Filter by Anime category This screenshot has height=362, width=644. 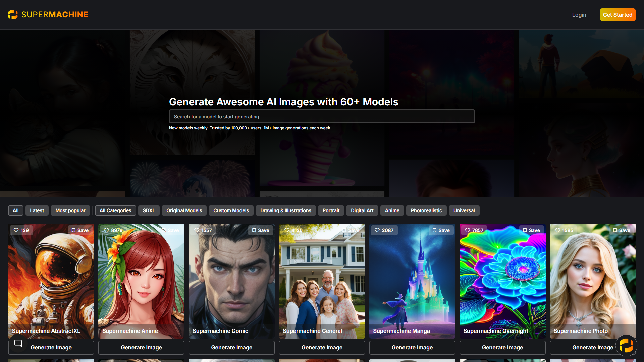point(392,210)
